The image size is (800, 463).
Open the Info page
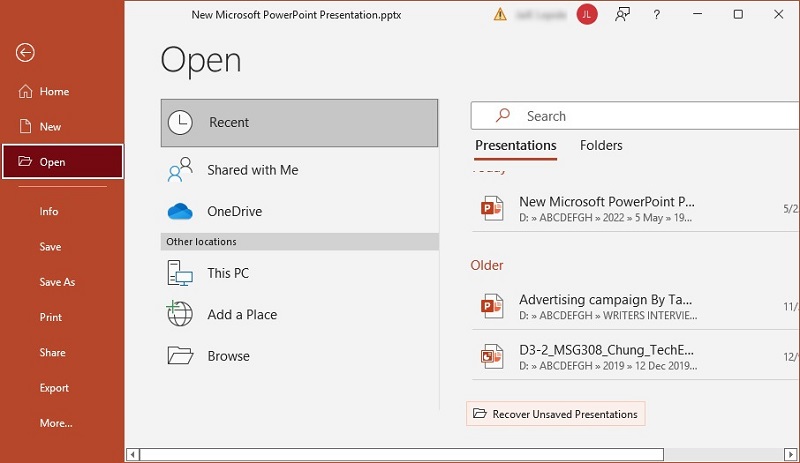click(49, 211)
